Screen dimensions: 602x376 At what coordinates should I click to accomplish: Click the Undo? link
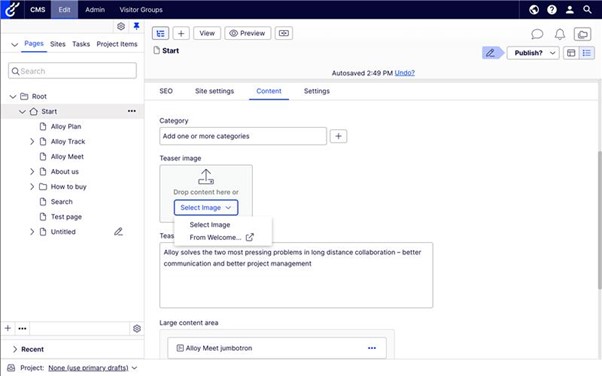coord(404,73)
